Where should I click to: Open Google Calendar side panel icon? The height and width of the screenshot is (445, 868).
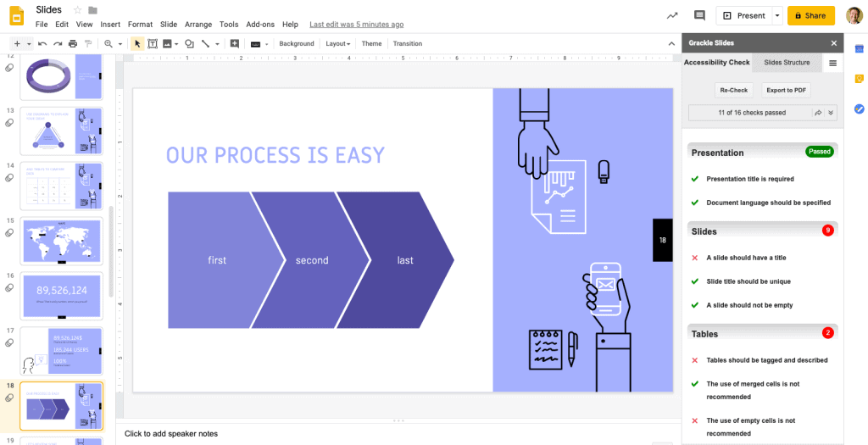[x=860, y=48]
